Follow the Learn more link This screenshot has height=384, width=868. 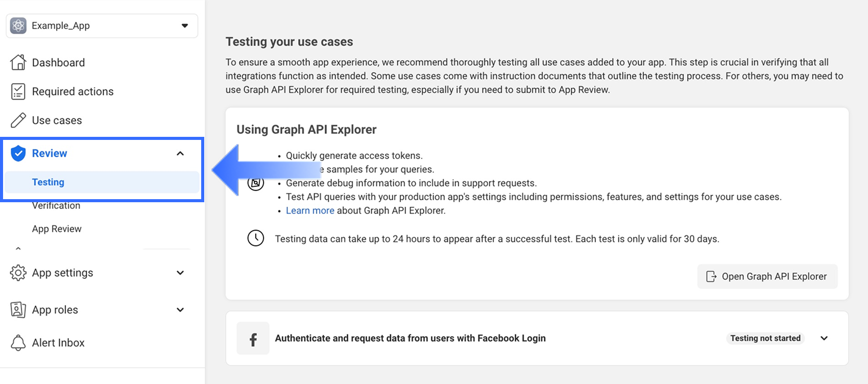coord(310,210)
